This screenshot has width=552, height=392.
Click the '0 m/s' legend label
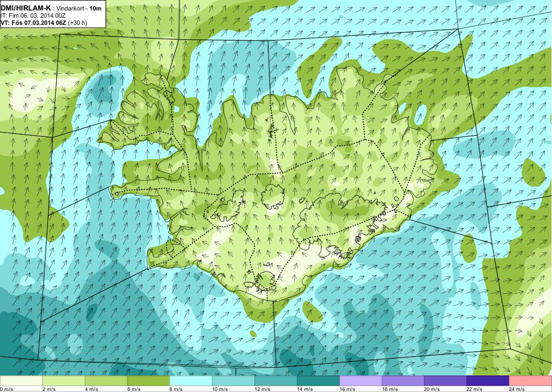point(7,389)
